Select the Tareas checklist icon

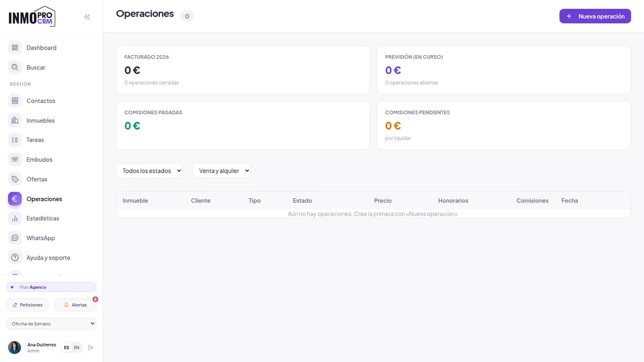tap(15, 140)
